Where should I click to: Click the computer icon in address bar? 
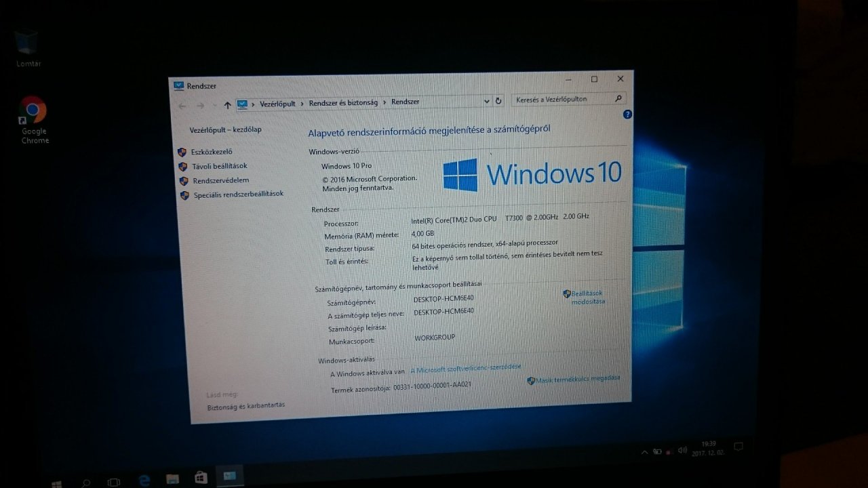point(243,104)
